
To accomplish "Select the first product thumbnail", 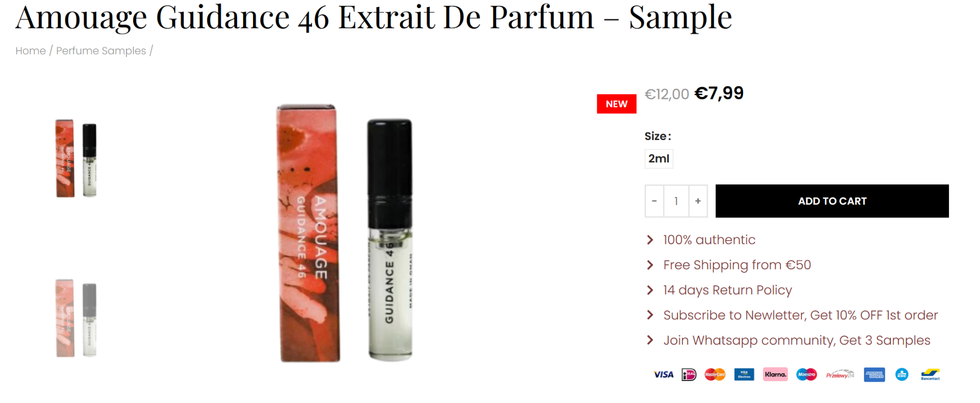I will [76, 158].
